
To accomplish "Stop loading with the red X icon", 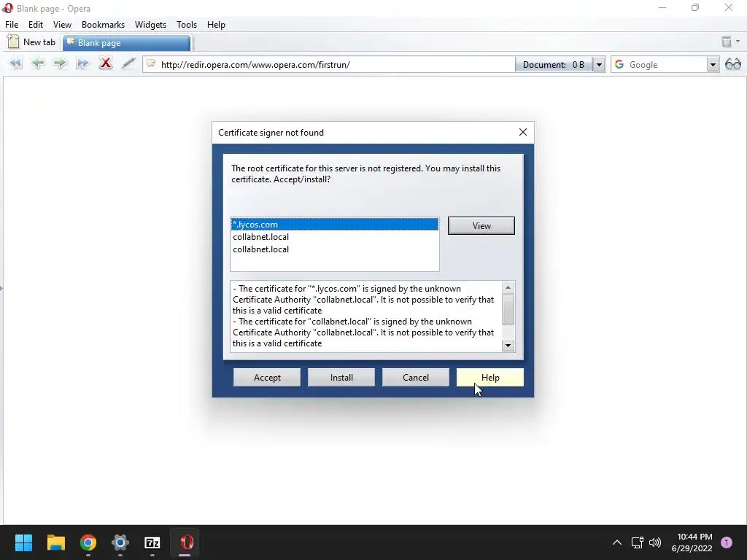I will [x=105, y=63].
